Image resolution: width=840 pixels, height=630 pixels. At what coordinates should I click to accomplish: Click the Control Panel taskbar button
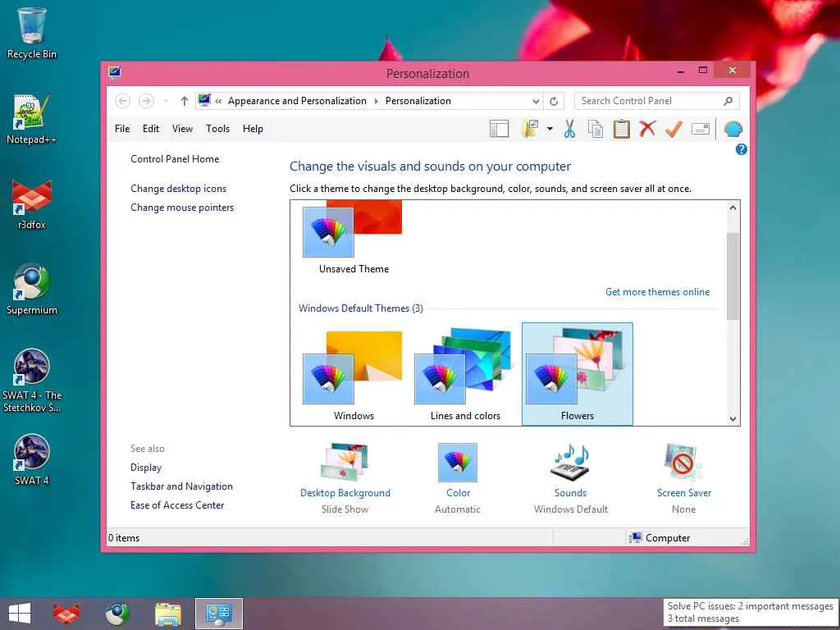click(x=218, y=614)
